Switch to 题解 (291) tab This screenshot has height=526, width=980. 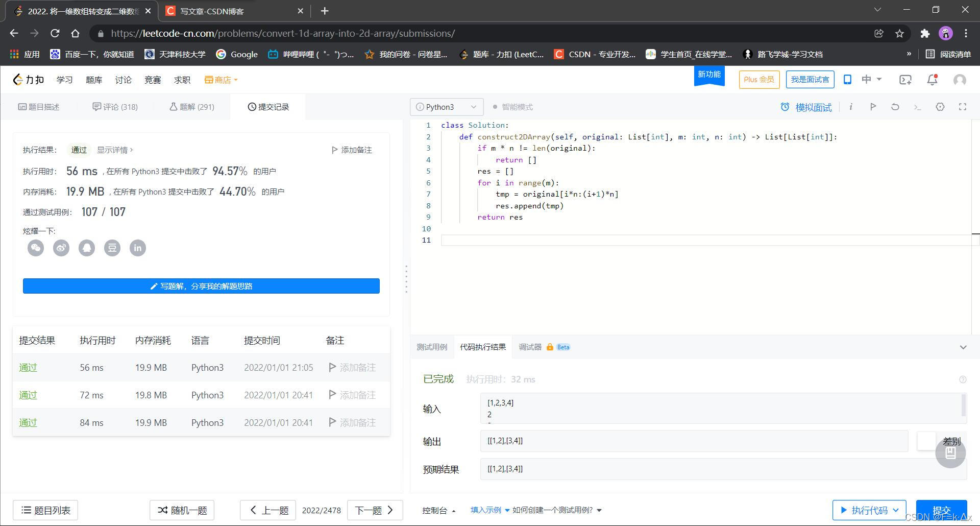(191, 107)
